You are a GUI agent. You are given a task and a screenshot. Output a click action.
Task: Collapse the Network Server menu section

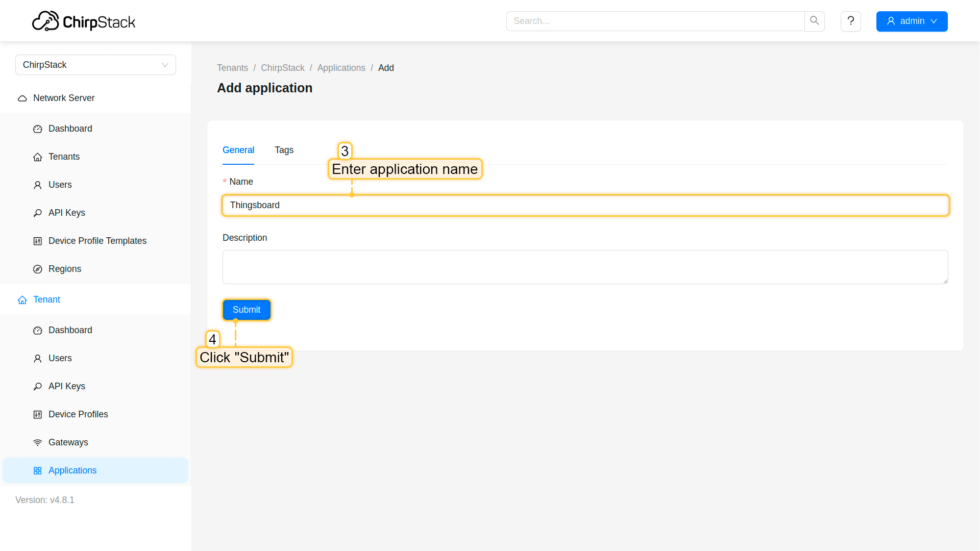click(x=64, y=98)
